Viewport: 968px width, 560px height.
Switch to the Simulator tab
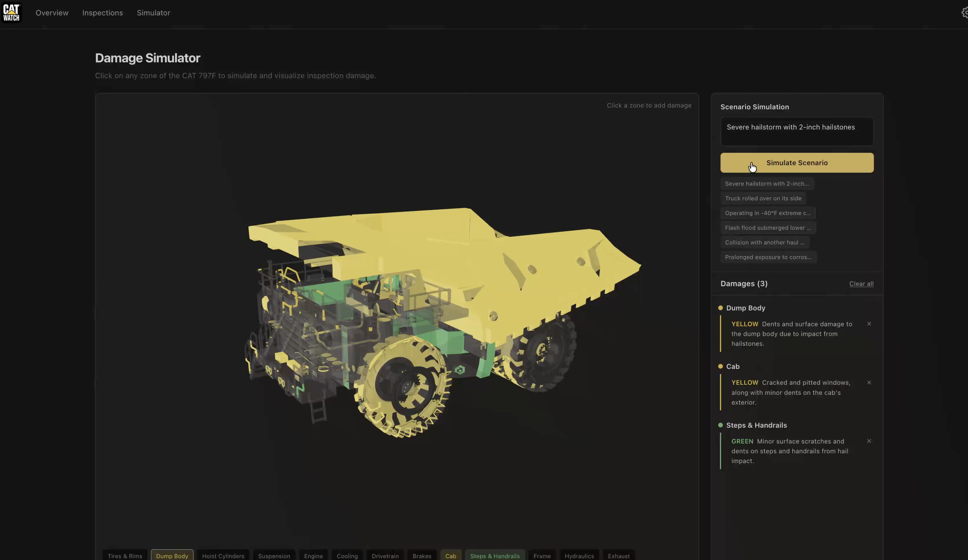tap(153, 13)
